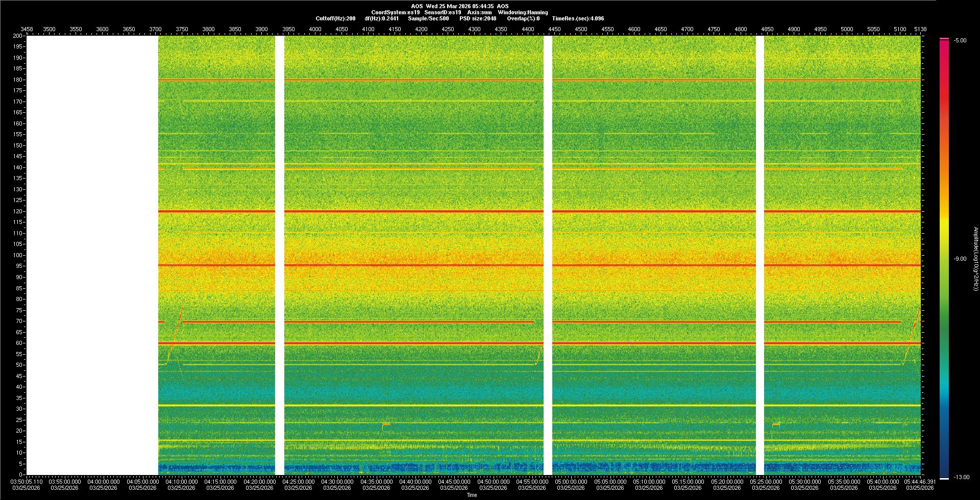Click the Time axis title at bottom
Image resolution: width=980 pixels, height=500 pixels.
pyautogui.click(x=472, y=495)
